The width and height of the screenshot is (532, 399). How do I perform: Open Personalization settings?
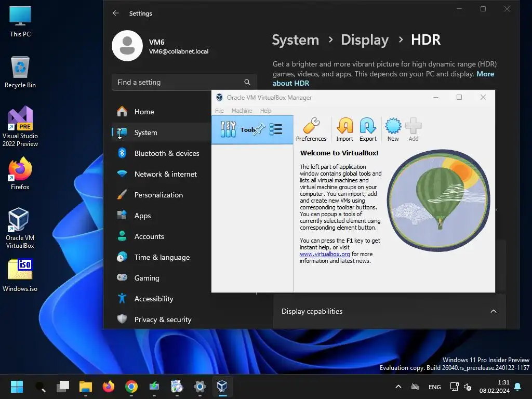click(x=161, y=195)
